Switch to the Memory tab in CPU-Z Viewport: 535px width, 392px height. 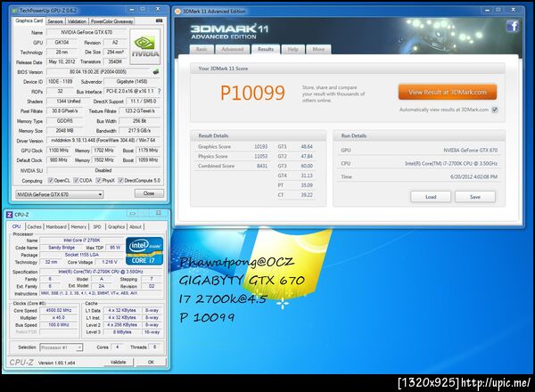tap(78, 226)
